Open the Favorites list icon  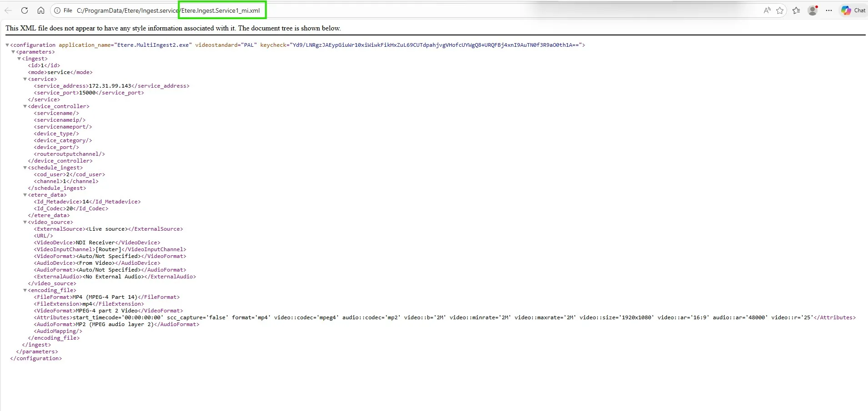coord(796,10)
